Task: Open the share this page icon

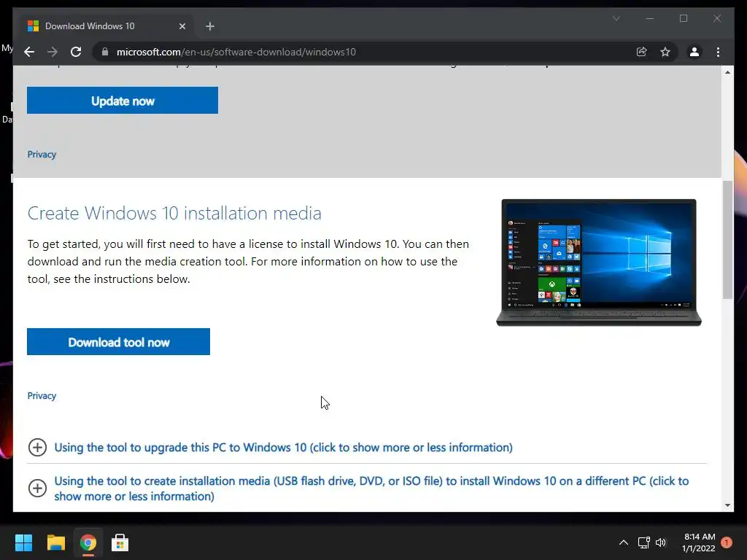Action: (642, 52)
